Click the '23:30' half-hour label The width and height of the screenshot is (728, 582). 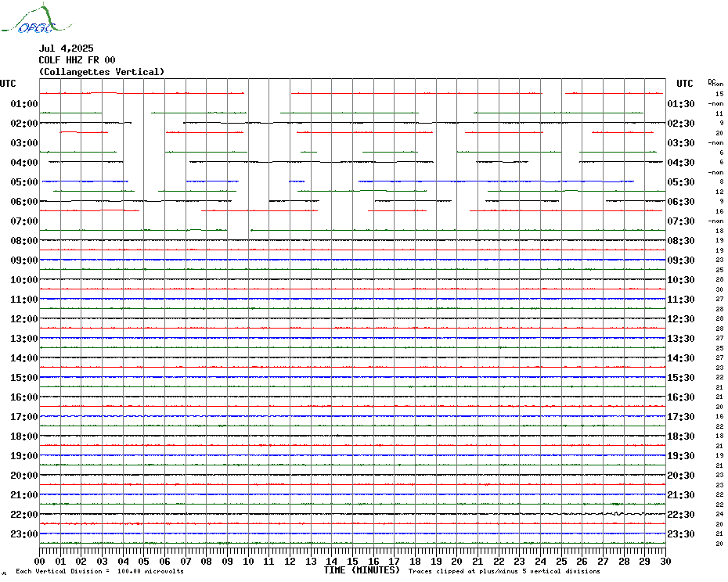click(x=681, y=534)
